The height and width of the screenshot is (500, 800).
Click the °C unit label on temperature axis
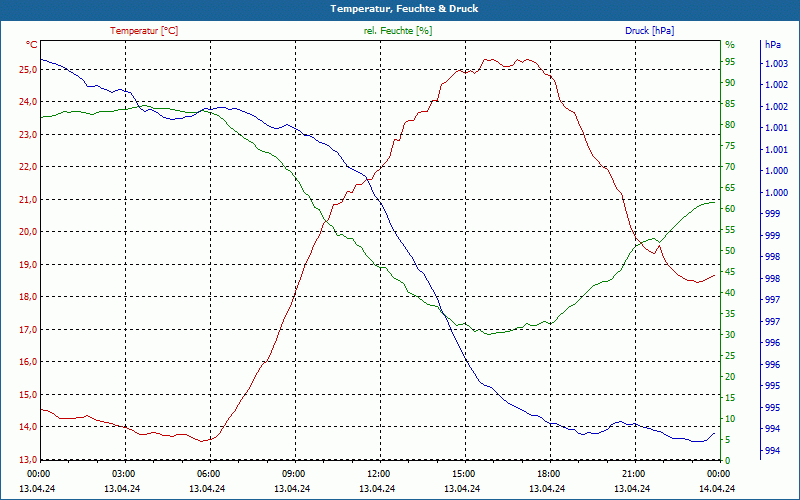[32, 45]
